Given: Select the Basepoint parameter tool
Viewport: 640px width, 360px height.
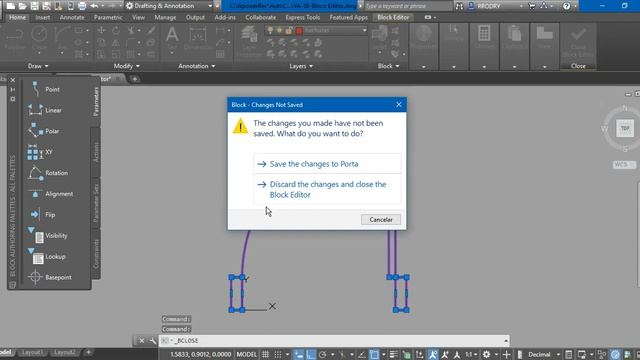Looking at the screenshot, I should 50,277.
